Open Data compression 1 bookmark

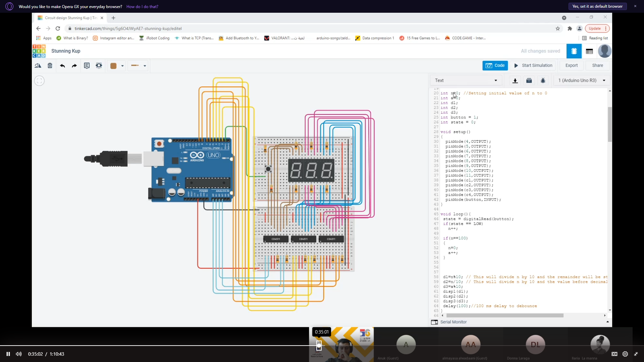tap(375, 38)
